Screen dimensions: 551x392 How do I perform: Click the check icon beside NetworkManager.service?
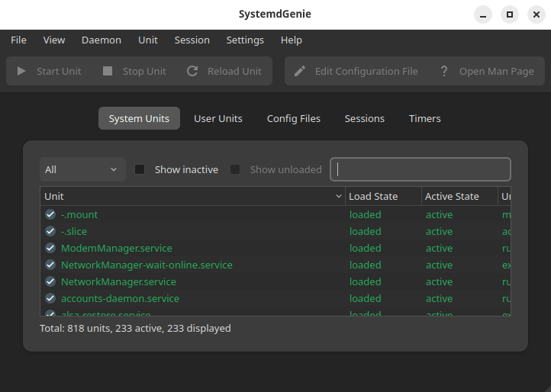pyautogui.click(x=50, y=281)
